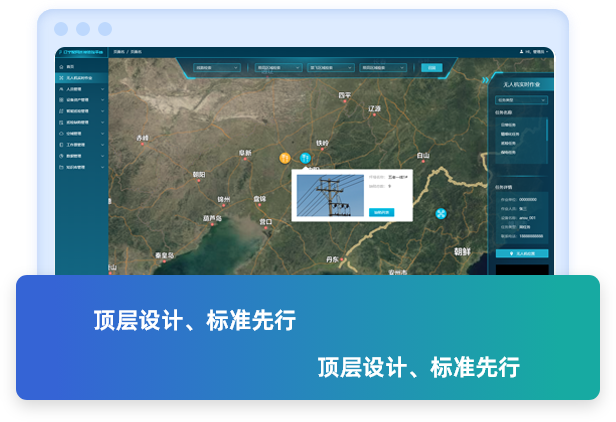Click the home icon in the sidebar
This screenshot has width=616, height=422.
61,66
